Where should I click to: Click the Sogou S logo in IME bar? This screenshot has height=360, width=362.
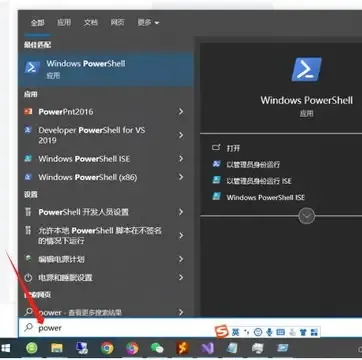point(222,332)
